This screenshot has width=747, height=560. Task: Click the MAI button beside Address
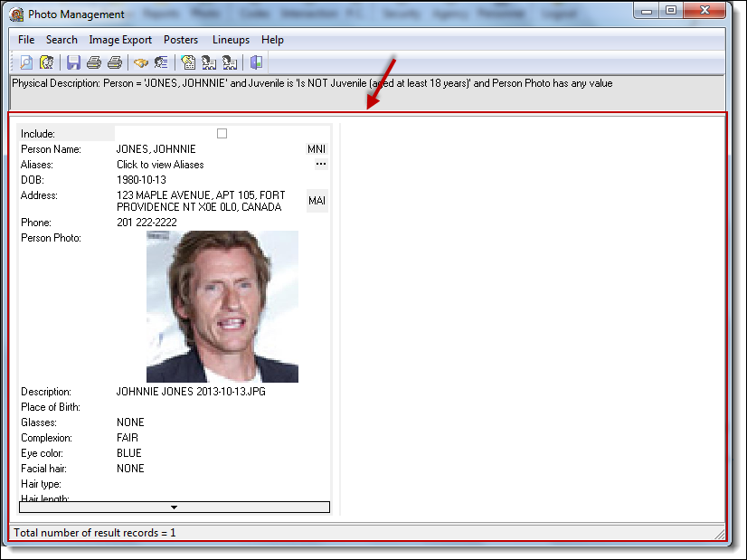(x=317, y=201)
